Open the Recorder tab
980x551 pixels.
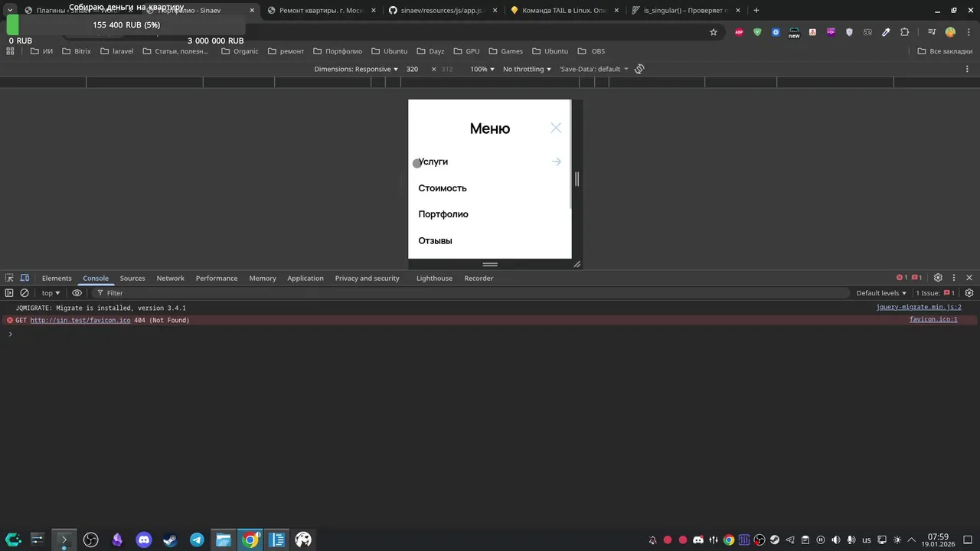coord(479,279)
